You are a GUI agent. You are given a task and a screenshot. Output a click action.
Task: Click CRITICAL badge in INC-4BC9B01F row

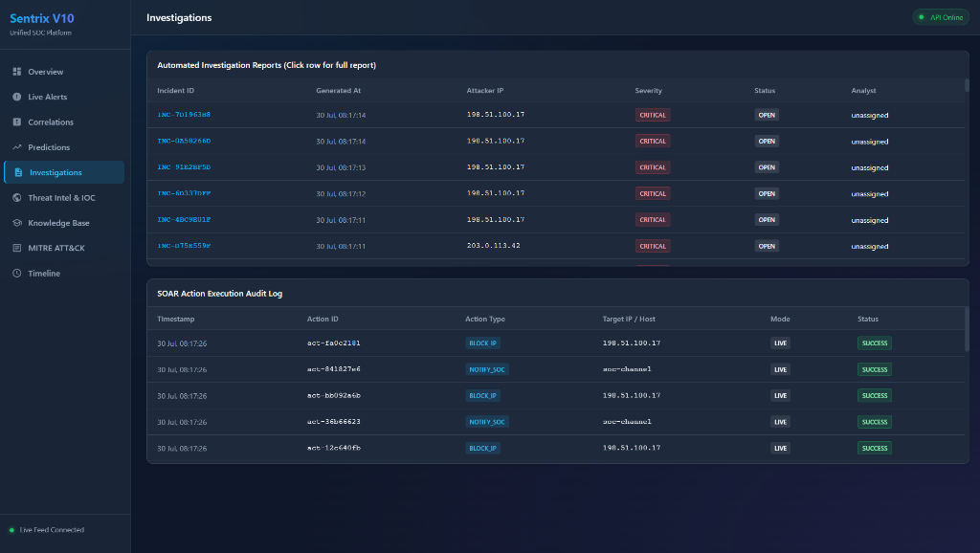(653, 220)
